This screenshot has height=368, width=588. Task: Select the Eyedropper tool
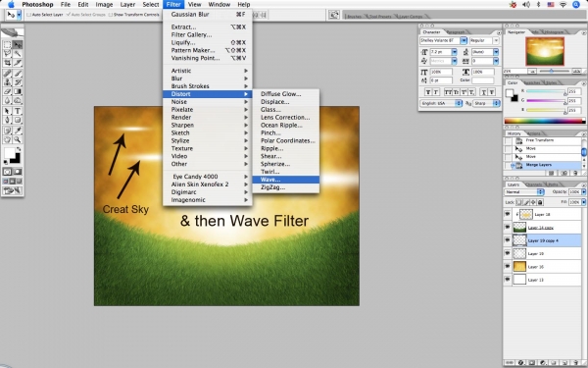tap(18, 131)
